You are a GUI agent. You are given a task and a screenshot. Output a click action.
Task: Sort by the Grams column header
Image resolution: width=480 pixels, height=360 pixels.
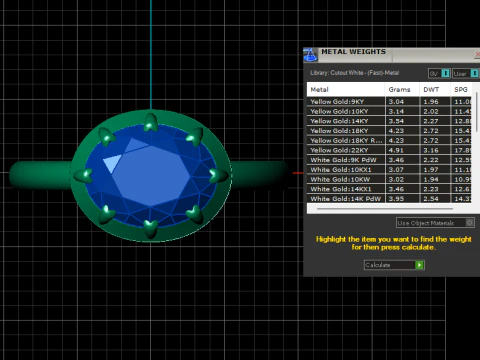coord(402,89)
